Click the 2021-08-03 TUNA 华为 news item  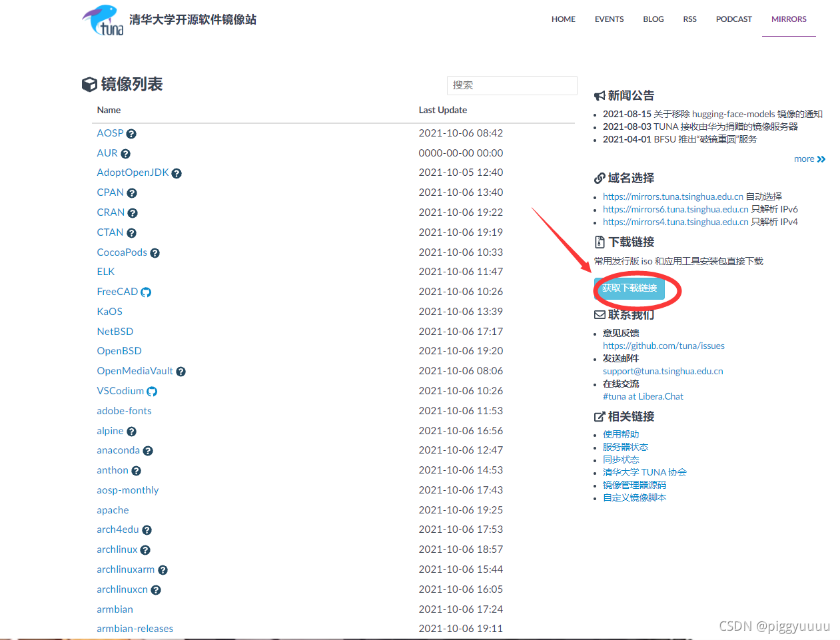[x=700, y=127]
